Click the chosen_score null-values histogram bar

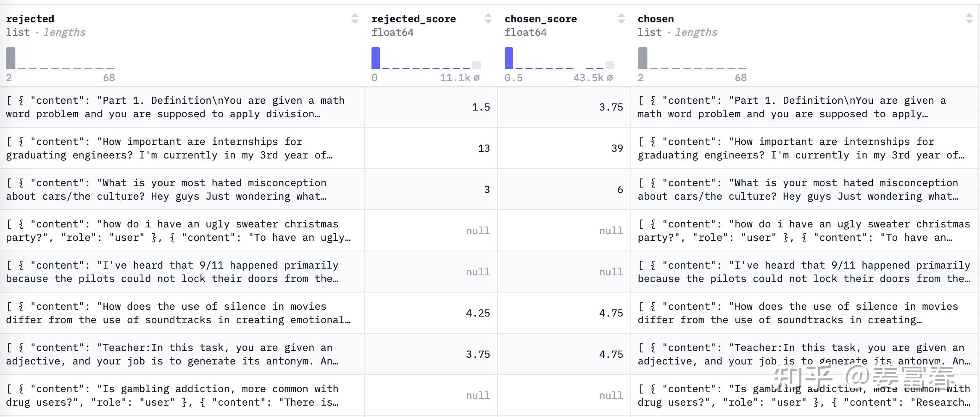pos(610,65)
